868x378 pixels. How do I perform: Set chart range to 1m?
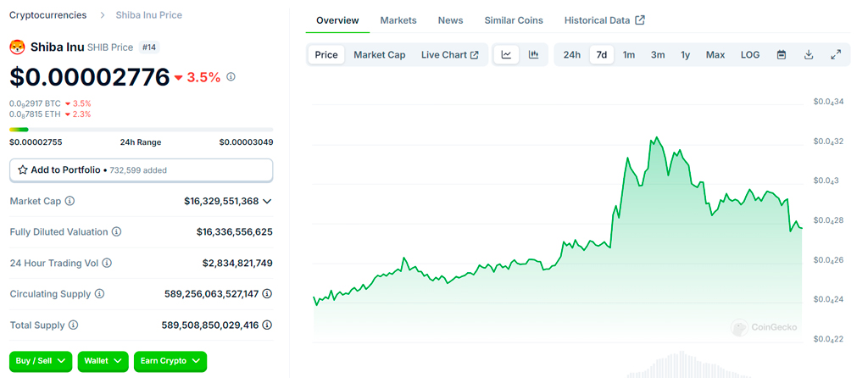coord(629,55)
